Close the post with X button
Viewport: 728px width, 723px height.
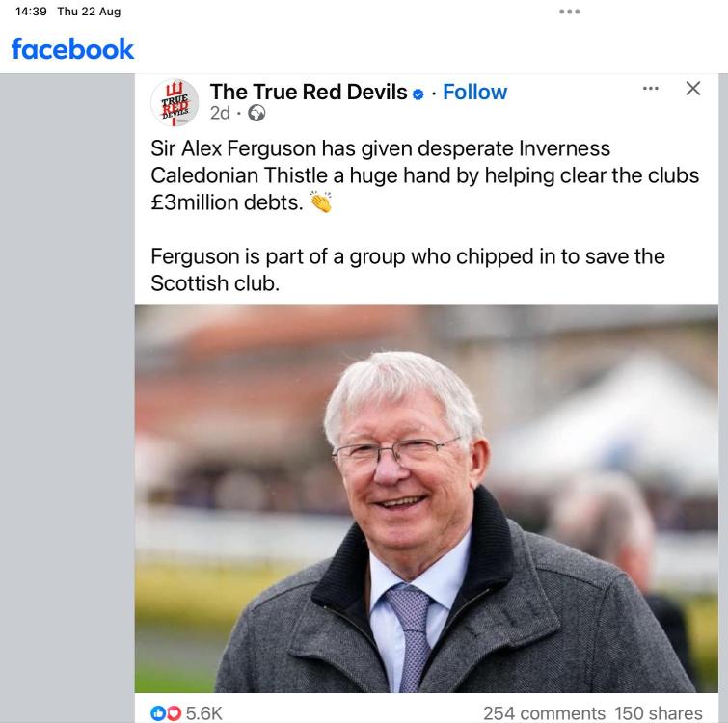point(693,88)
